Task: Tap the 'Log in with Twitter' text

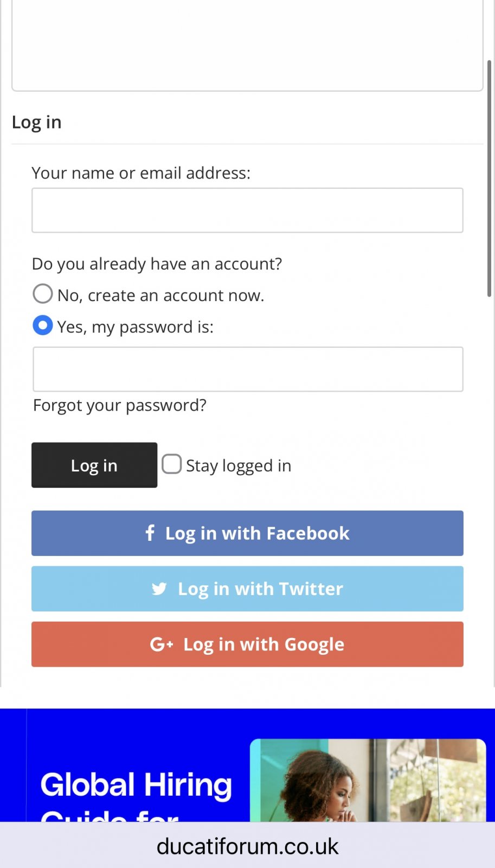Action: [260, 589]
